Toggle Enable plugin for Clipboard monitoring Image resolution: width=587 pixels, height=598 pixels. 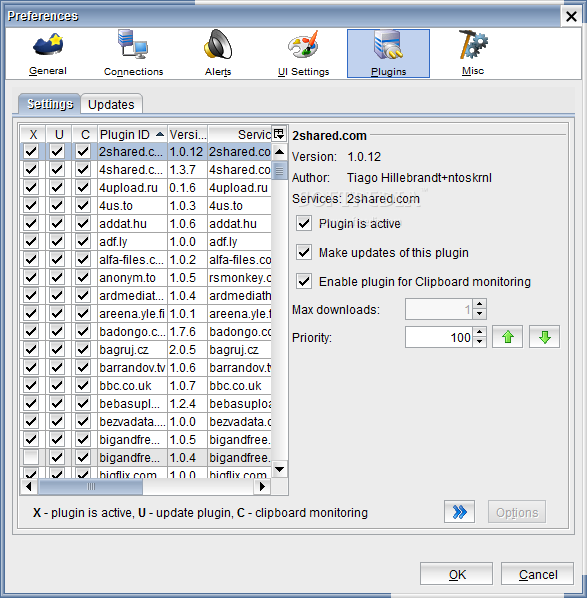(304, 281)
